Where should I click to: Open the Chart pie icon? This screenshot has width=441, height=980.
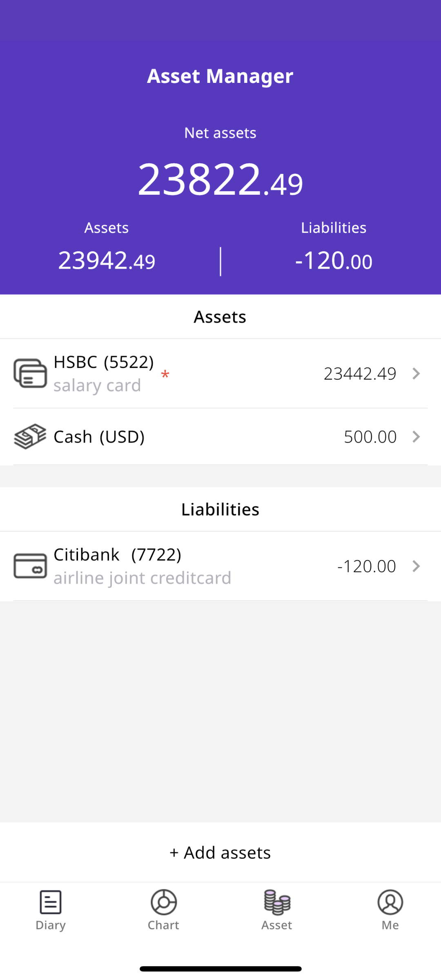click(x=163, y=902)
